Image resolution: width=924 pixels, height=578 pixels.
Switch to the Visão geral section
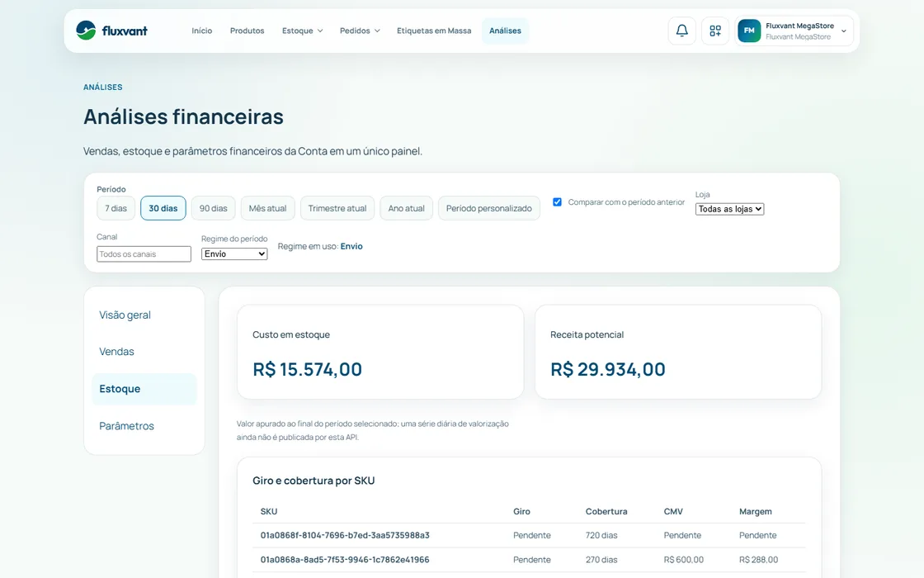click(144, 315)
